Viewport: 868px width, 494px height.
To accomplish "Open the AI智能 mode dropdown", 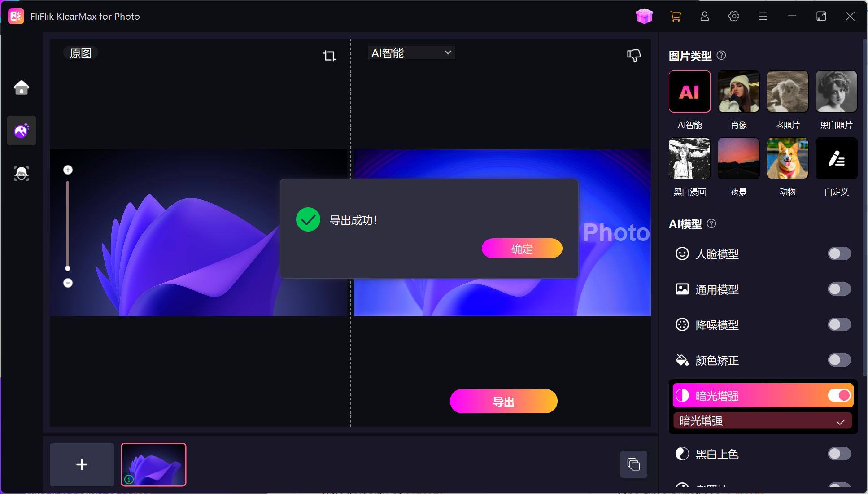I will click(411, 53).
